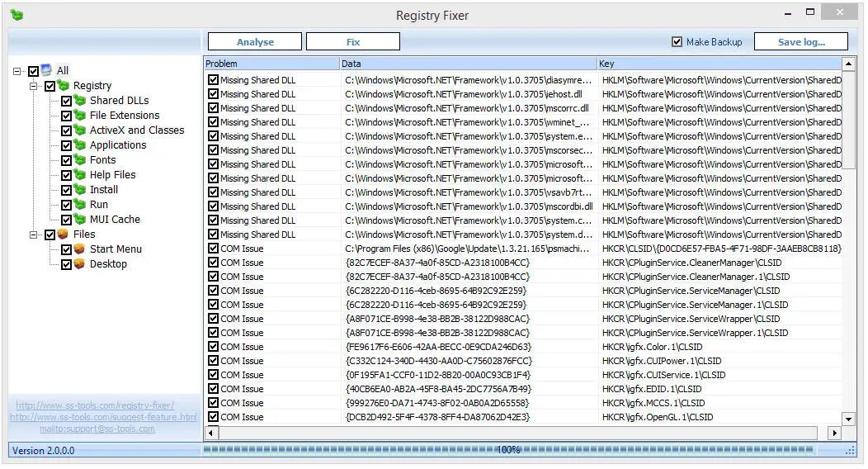
Task: Click the vertical scrollbar down arrow
Action: 849,419
